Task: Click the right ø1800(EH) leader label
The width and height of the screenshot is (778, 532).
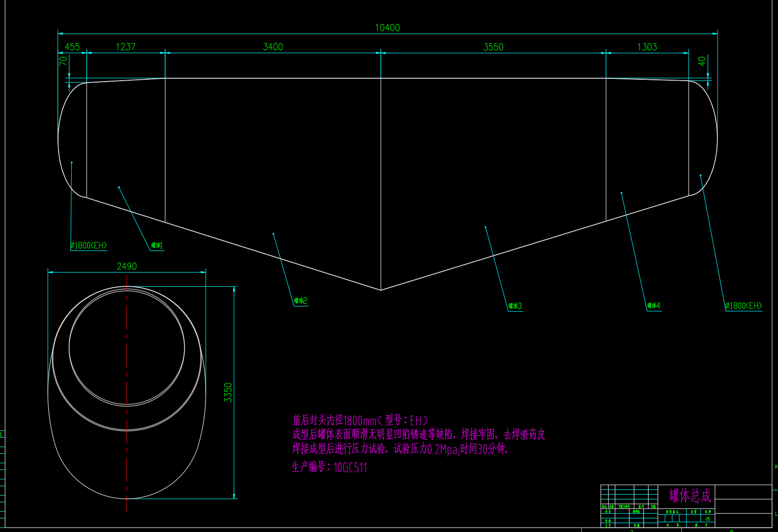Action: tap(743, 306)
